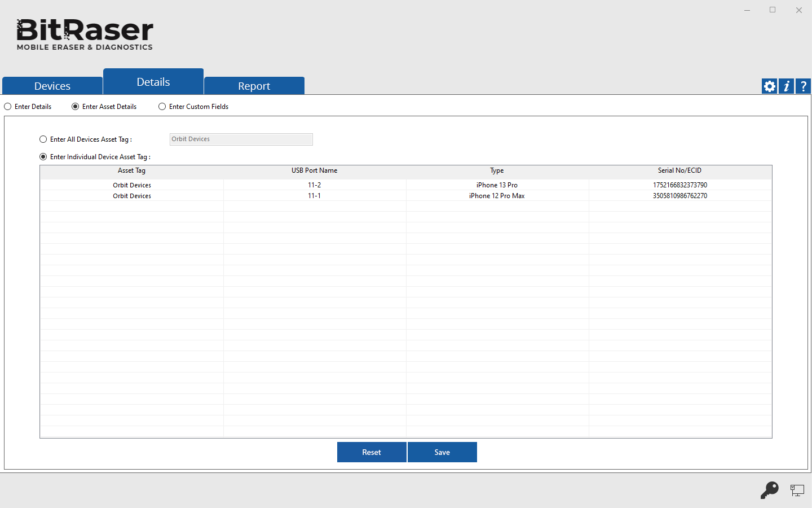Click the iPhone 13 Pro type cell
The image size is (812, 508).
[x=497, y=185]
